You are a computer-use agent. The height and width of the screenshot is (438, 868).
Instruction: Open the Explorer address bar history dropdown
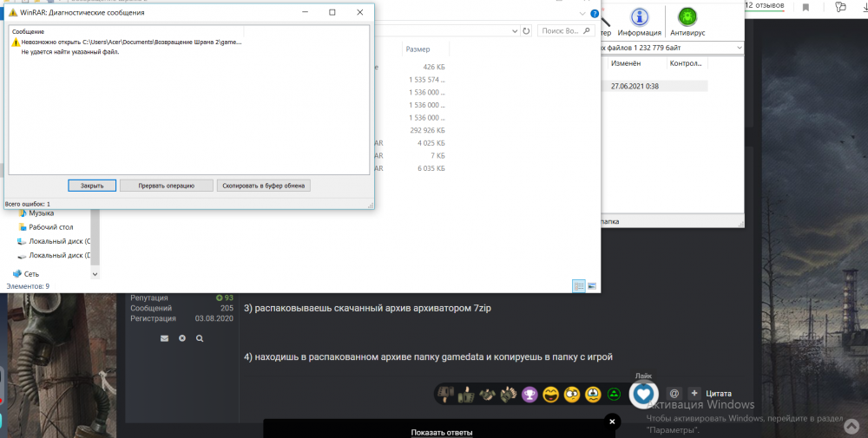pos(515,31)
